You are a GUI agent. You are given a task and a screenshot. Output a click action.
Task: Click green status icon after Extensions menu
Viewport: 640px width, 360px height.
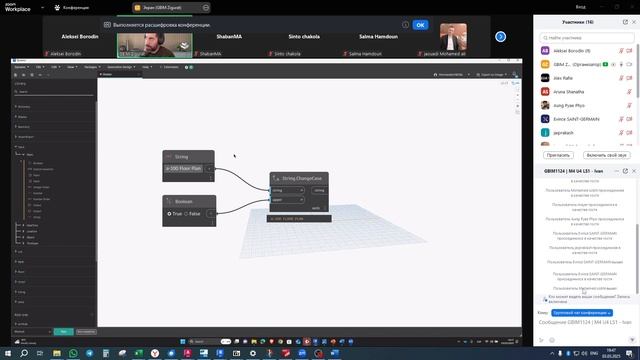(x=191, y=67)
